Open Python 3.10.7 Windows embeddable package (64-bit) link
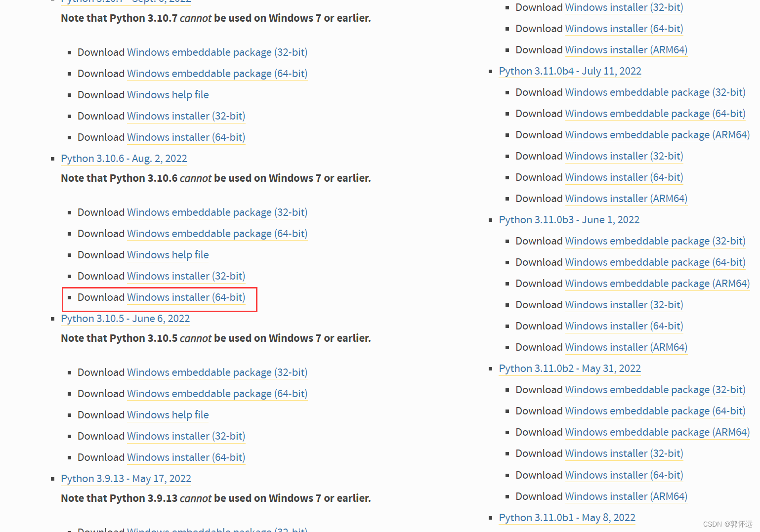The width and height of the screenshot is (760, 532). click(x=217, y=74)
